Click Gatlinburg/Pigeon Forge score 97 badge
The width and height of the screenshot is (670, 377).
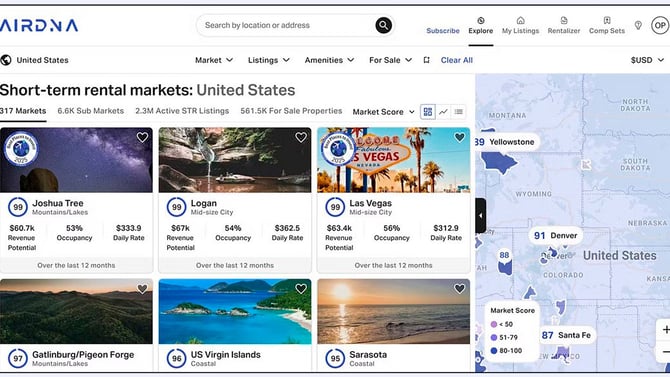[18, 359]
